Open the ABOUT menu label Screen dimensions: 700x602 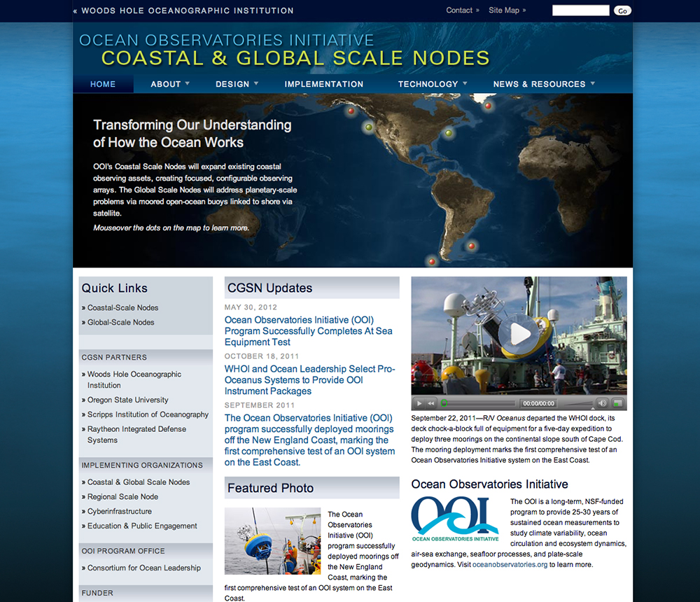[x=166, y=84]
